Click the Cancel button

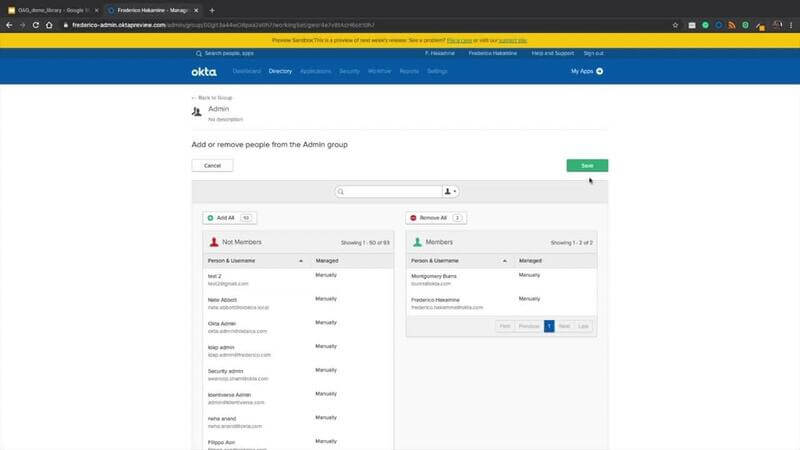coord(212,165)
